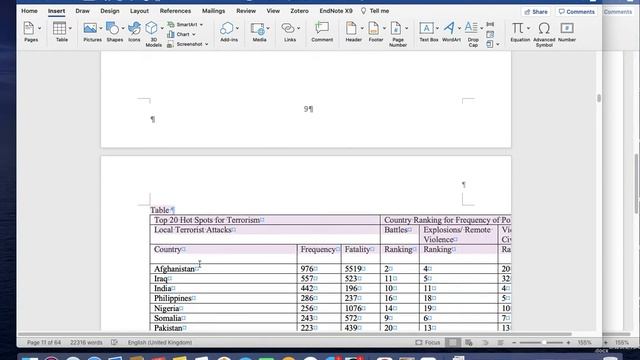Insert a picture using Pictures icon
The width and height of the screenshot is (640, 360).
point(90,29)
